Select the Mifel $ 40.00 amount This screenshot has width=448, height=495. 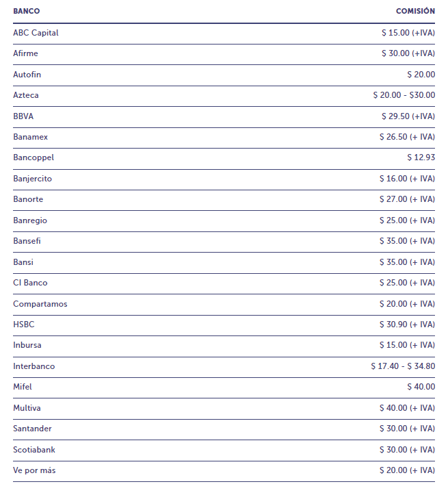click(x=421, y=387)
